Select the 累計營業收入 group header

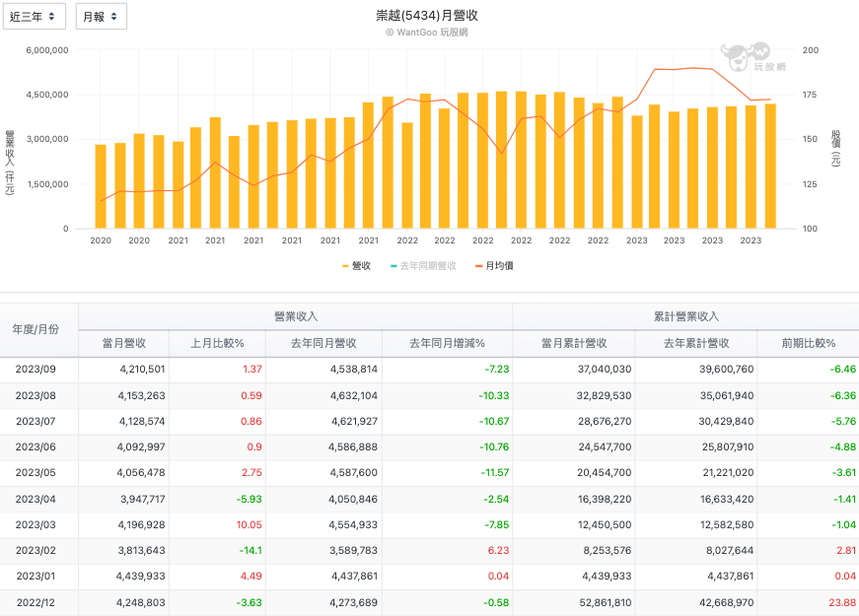pyautogui.click(x=685, y=316)
